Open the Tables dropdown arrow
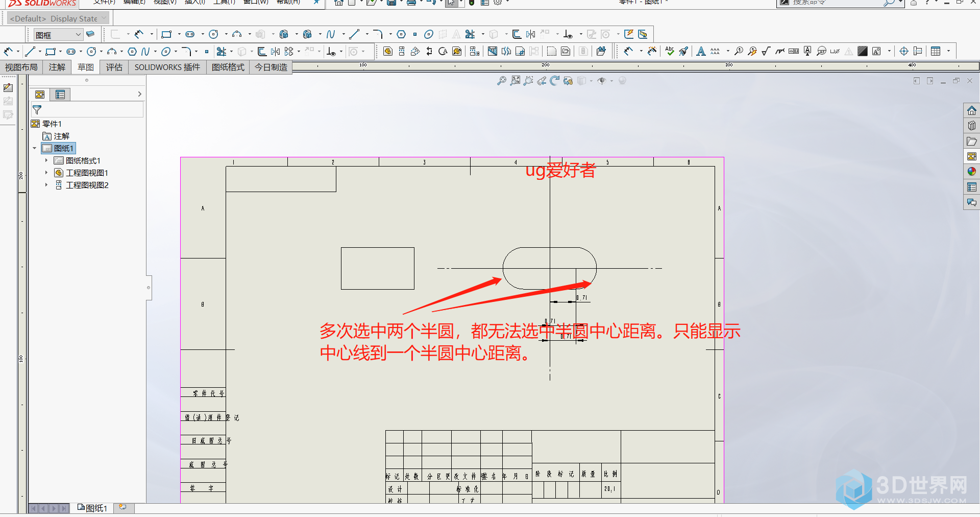This screenshot has width=980, height=517. pyautogui.click(x=948, y=51)
